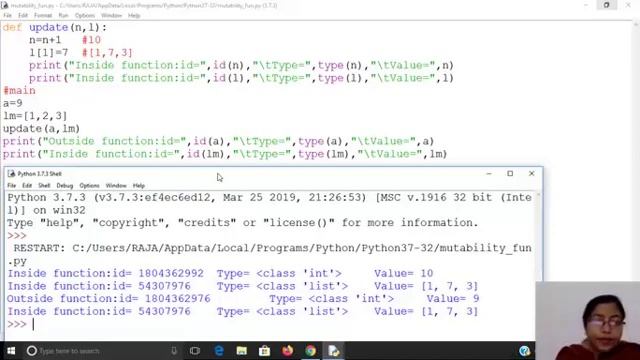Image resolution: width=640 pixels, height=360 pixels.
Task: Switch to Python IDLE taskbar icon
Action: [333, 351]
